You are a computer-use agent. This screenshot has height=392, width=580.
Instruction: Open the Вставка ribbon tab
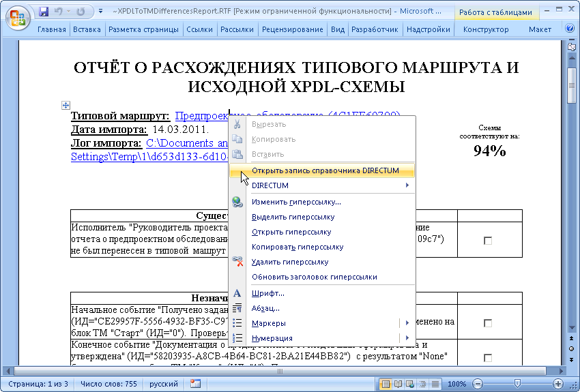tap(87, 29)
